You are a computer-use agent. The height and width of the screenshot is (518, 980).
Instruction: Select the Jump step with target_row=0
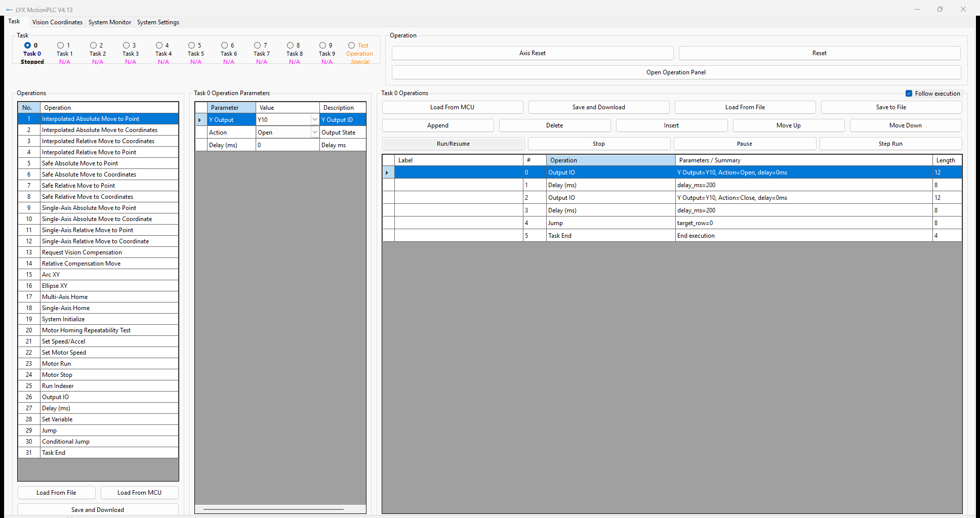(x=672, y=223)
